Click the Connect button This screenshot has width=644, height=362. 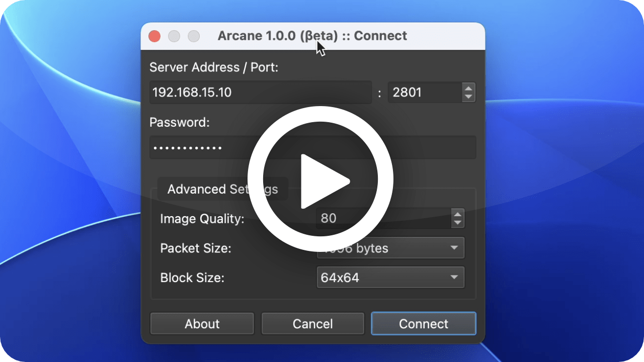coord(424,324)
